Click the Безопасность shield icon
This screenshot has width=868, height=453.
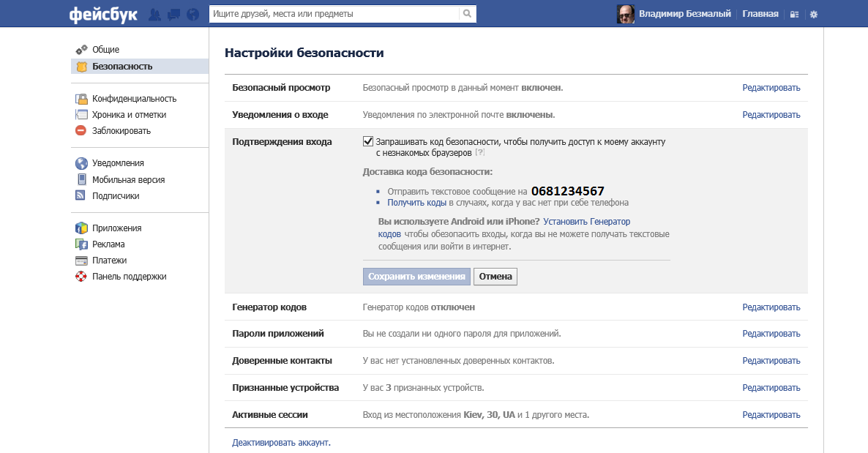coord(81,67)
